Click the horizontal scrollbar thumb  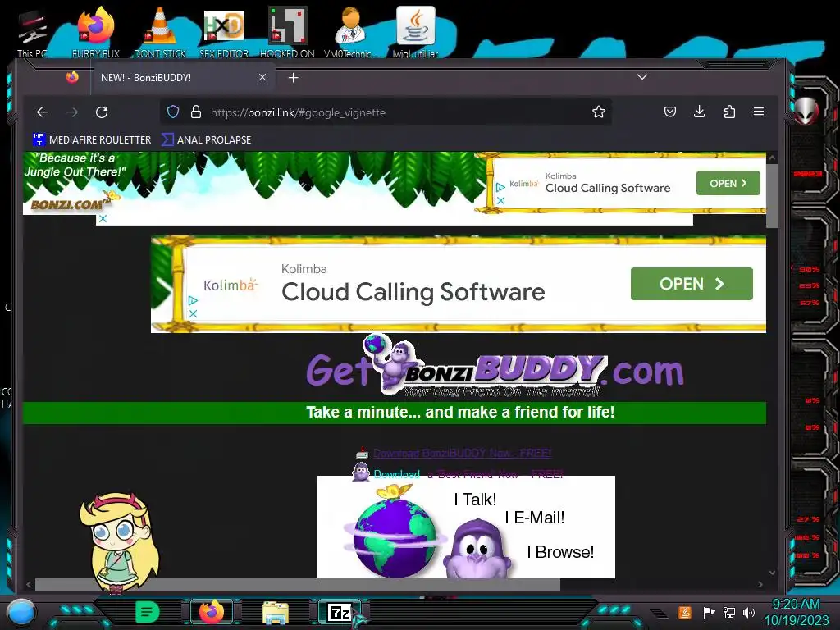click(297, 584)
